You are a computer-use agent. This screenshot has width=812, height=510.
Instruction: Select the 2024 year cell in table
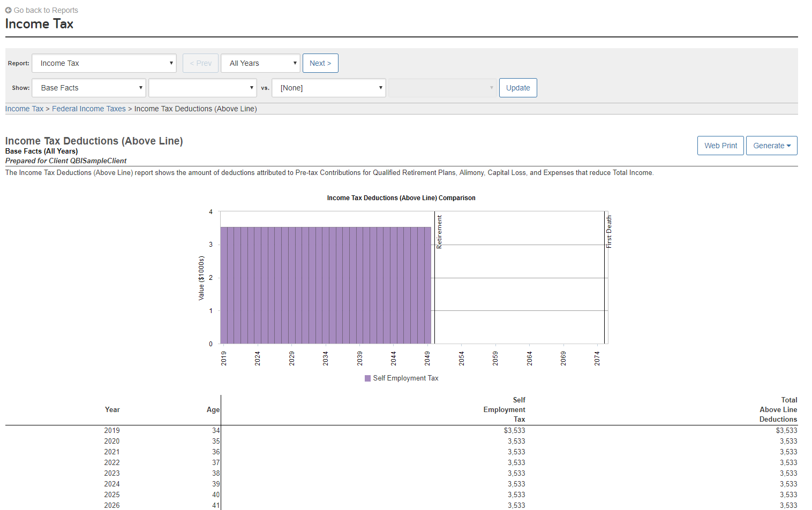[112, 484]
